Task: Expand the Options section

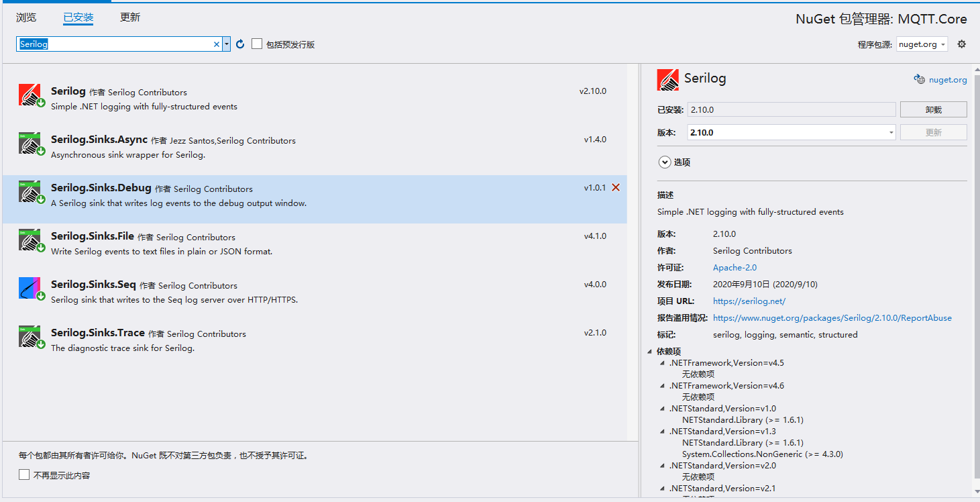Action: click(x=665, y=162)
